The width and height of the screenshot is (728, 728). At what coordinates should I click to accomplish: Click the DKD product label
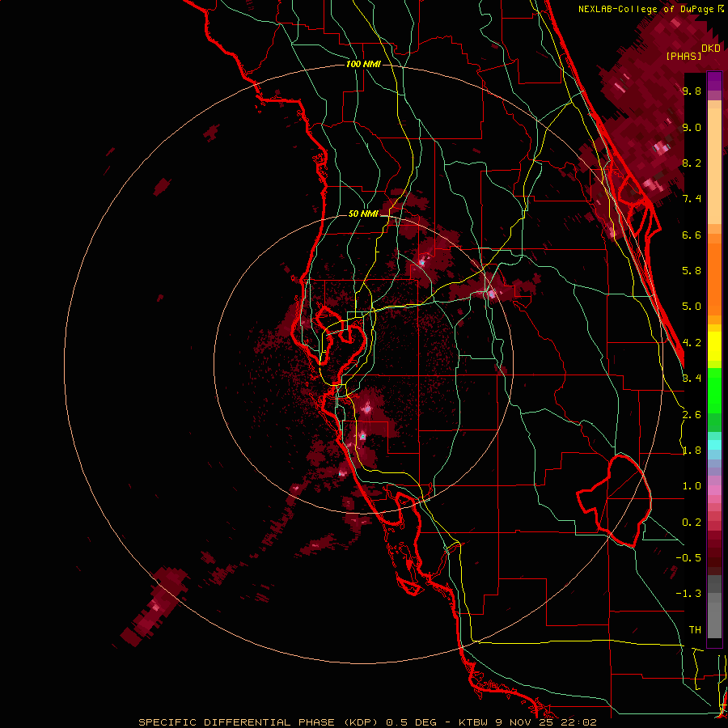711,49
